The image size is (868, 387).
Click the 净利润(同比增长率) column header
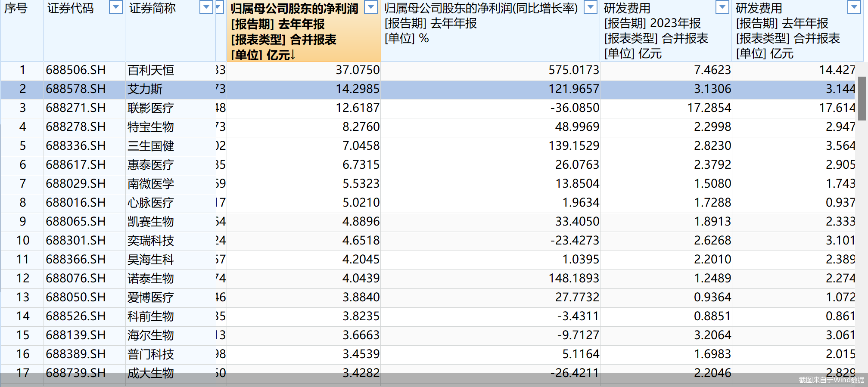(490, 31)
